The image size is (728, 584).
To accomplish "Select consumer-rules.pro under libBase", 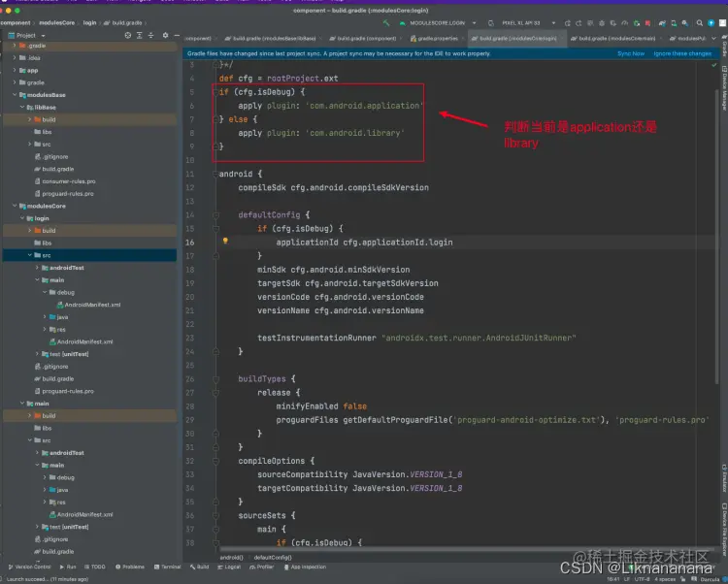I will 65,181.
